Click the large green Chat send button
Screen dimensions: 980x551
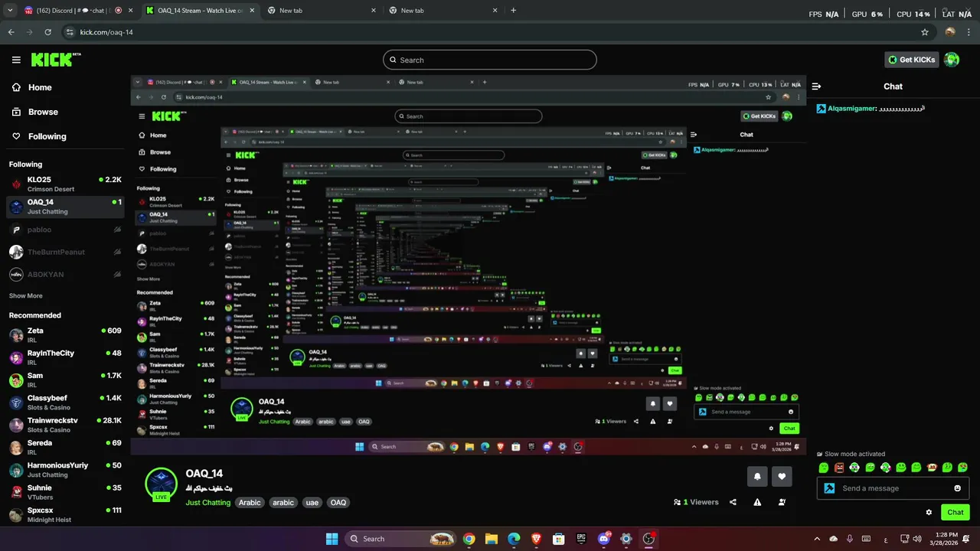click(955, 513)
